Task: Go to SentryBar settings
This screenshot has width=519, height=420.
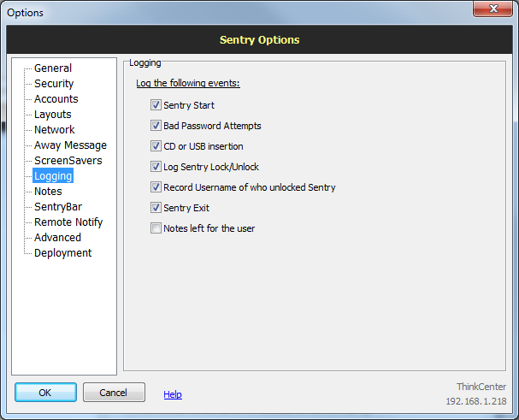Action: pyautogui.click(x=58, y=207)
